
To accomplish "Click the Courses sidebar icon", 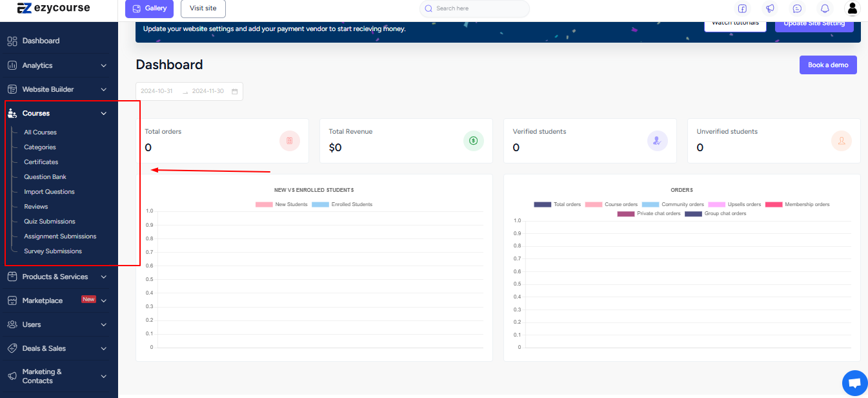I will (x=12, y=113).
